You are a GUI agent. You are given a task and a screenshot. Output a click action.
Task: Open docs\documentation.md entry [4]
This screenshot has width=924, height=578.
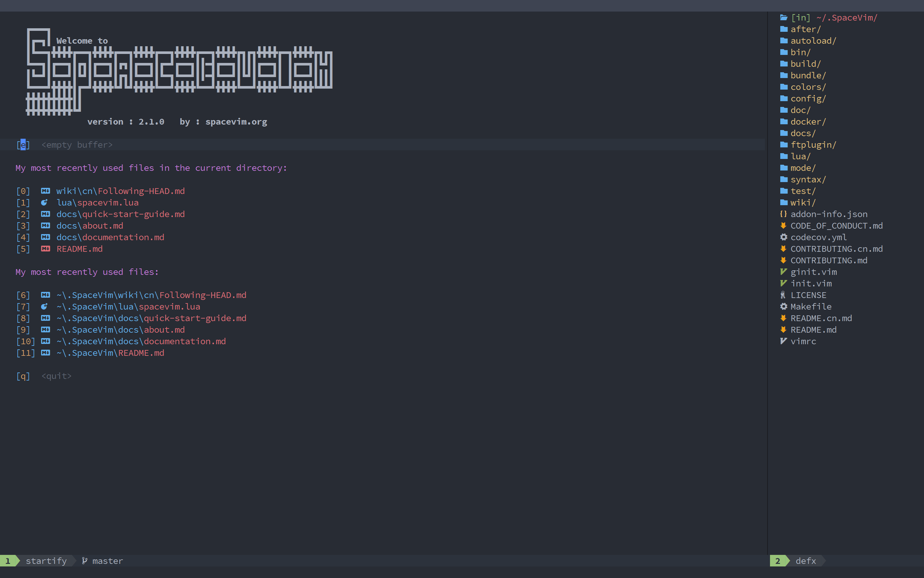click(x=110, y=237)
